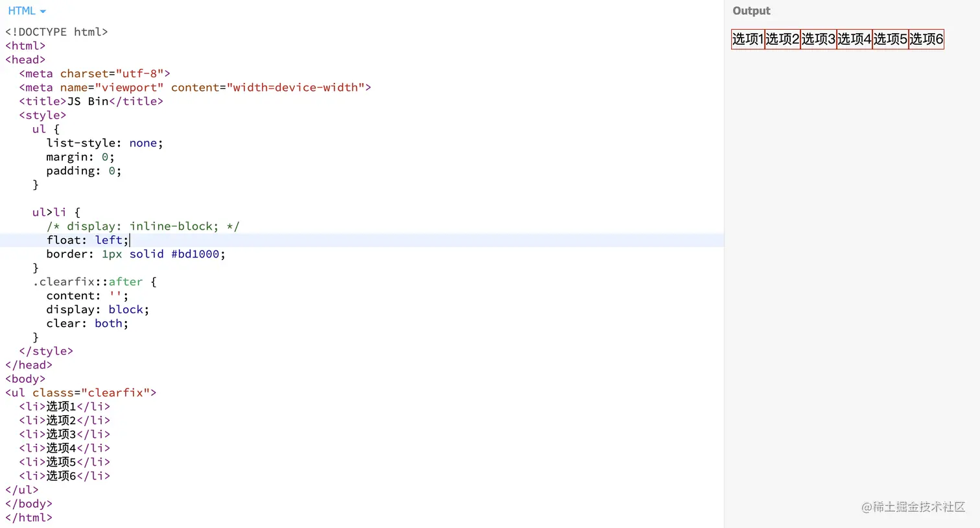Click the meta charset="utf-8" line
The width and height of the screenshot is (980, 528).
click(95, 73)
